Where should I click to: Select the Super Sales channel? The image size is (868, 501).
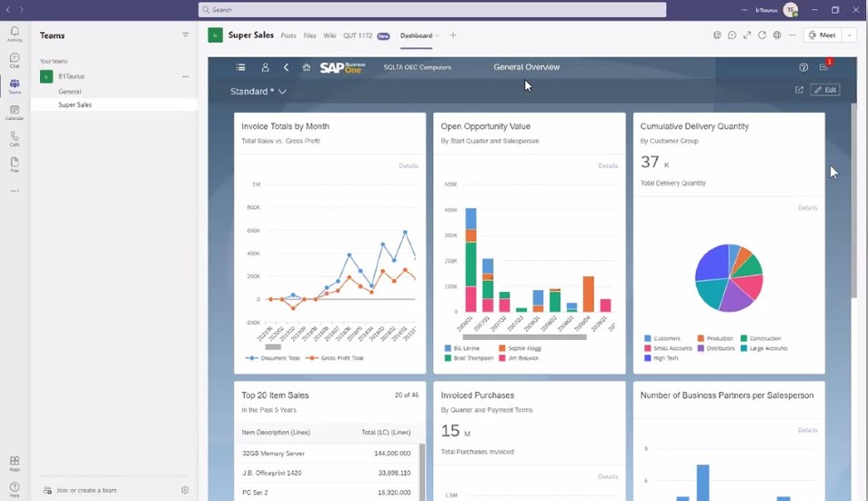coord(114,105)
